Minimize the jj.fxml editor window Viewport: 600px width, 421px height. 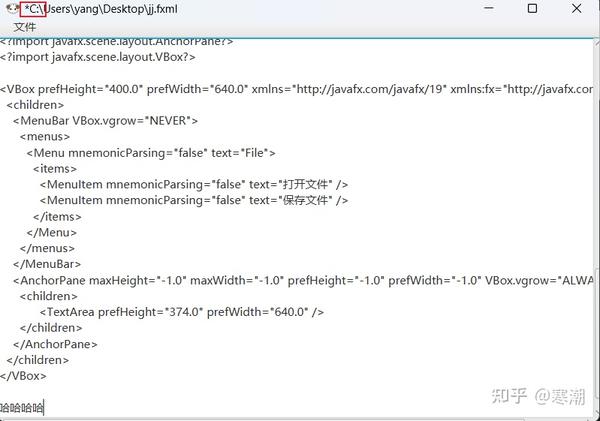click(489, 8)
